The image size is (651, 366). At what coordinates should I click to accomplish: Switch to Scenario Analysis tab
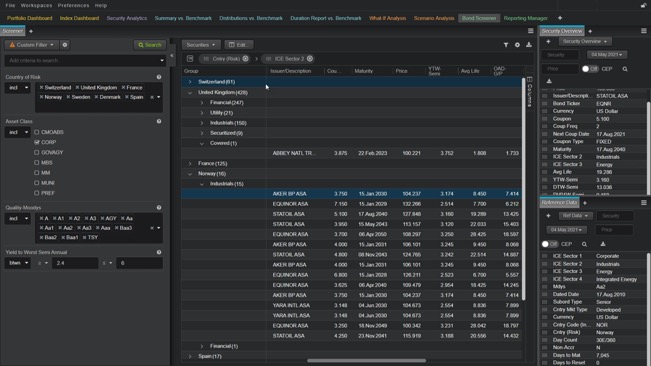433,18
